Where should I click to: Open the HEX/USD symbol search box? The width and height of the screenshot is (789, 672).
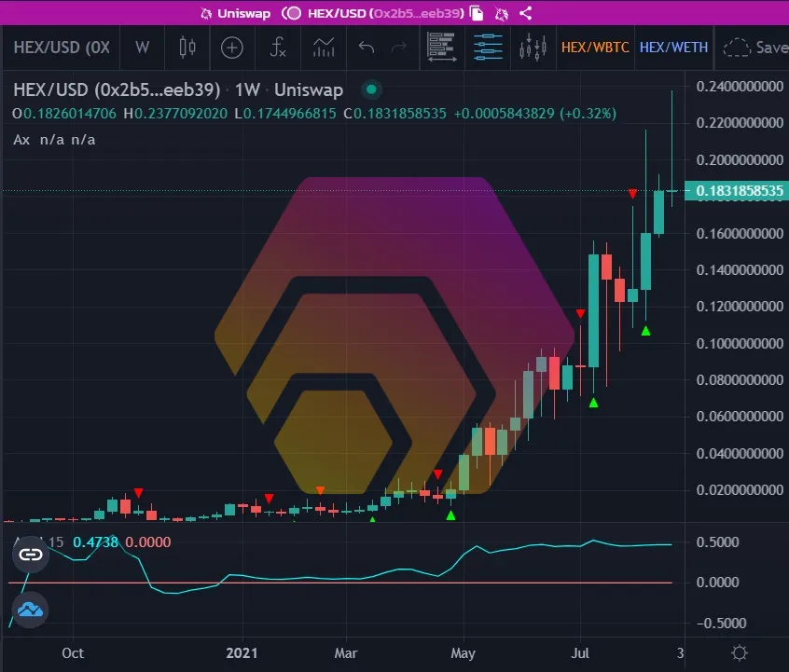pos(62,48)
